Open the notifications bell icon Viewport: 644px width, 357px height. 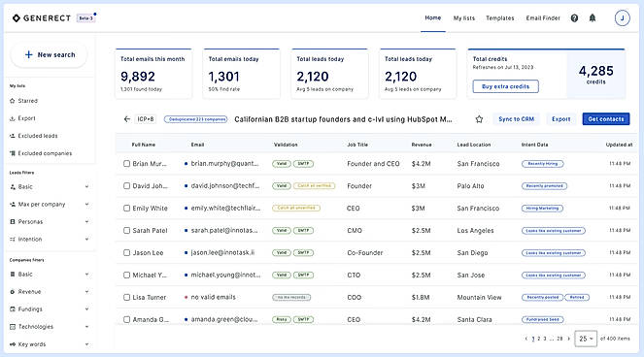click(x=593, y=18)
